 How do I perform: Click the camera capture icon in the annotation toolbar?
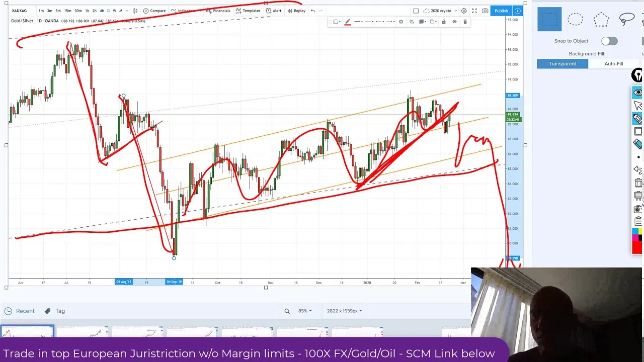click(x=638, y=209)
